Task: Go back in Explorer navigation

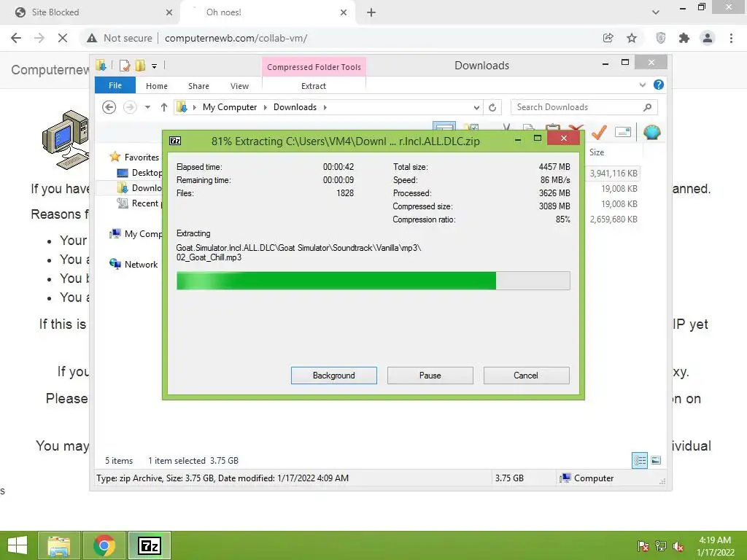Action: pyautogui.click(x=109, y=107)
